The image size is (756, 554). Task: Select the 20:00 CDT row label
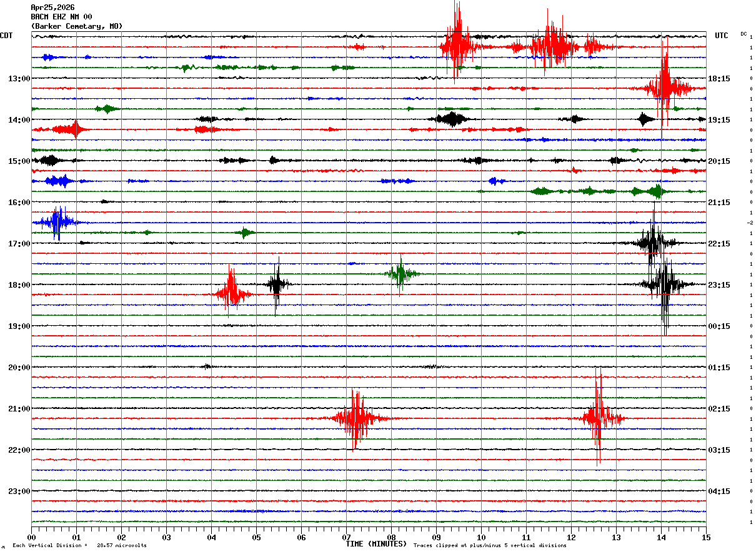[x=19, y=368]
